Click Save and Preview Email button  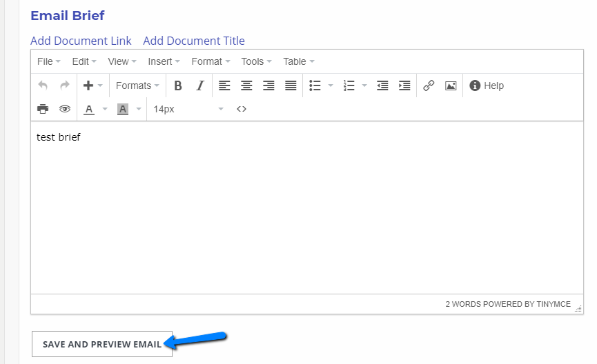[102, 344]
